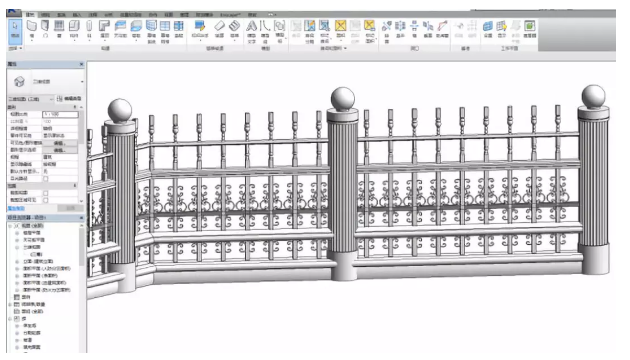Click the view scale input field

60,114
